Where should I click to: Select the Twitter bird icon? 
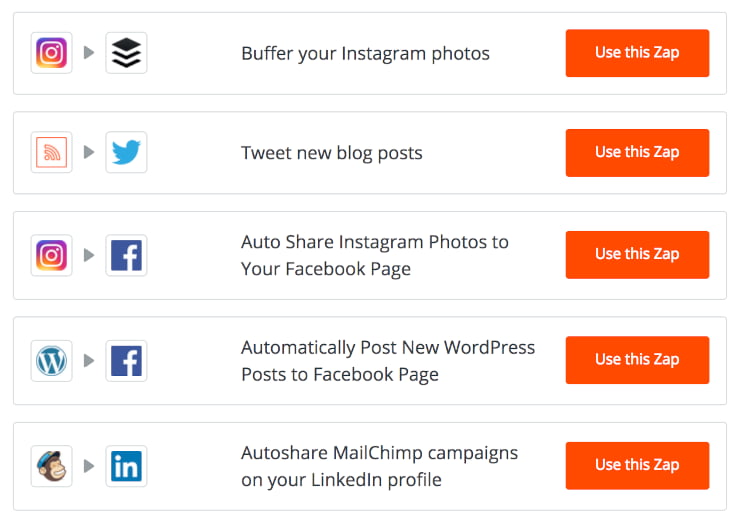(126, 152)
